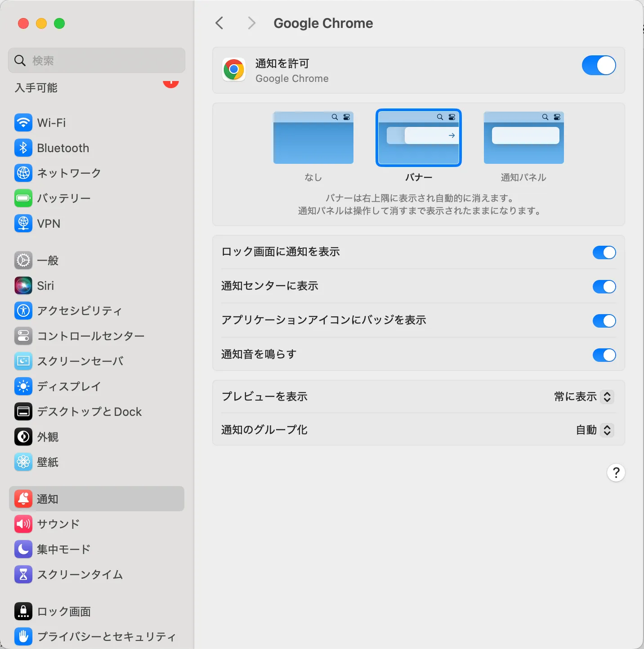Image resolution: width=644 pixels, height=649 pixels.
Task: Open the help question mark button
Action: (616, 473)
